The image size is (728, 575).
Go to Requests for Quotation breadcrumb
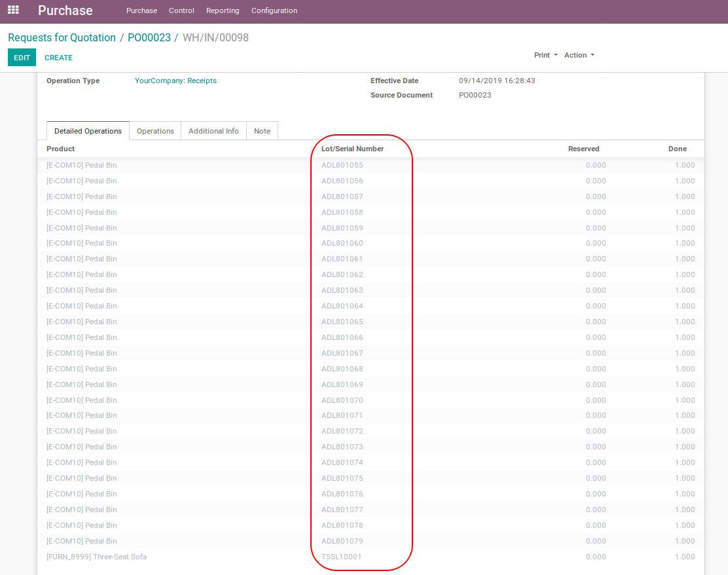(62, 37)
